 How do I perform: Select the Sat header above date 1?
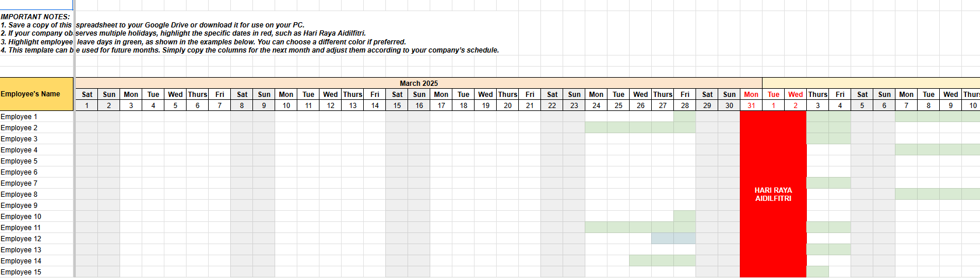87,95
